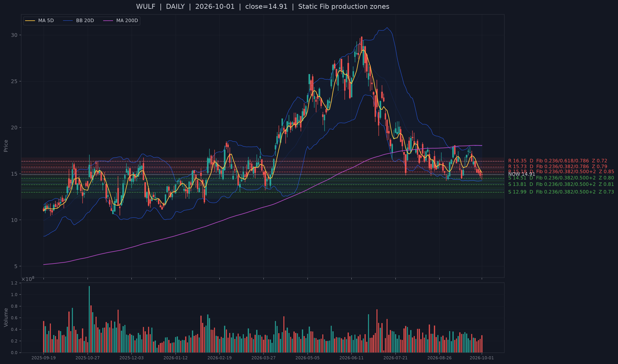Select the R 15.73 resistance label
This screenshot has height=364, width=618.
(558, 167)
